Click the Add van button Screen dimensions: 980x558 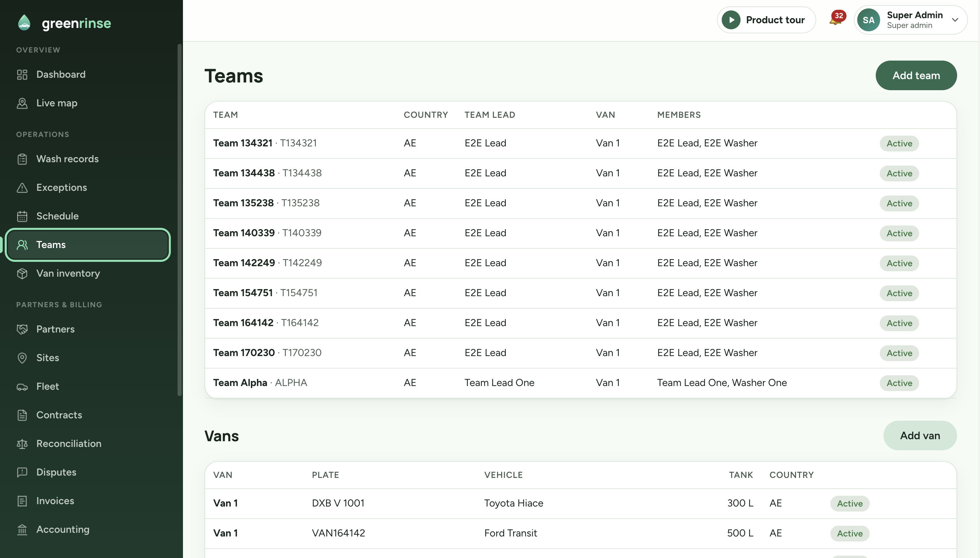coord(919,435)
